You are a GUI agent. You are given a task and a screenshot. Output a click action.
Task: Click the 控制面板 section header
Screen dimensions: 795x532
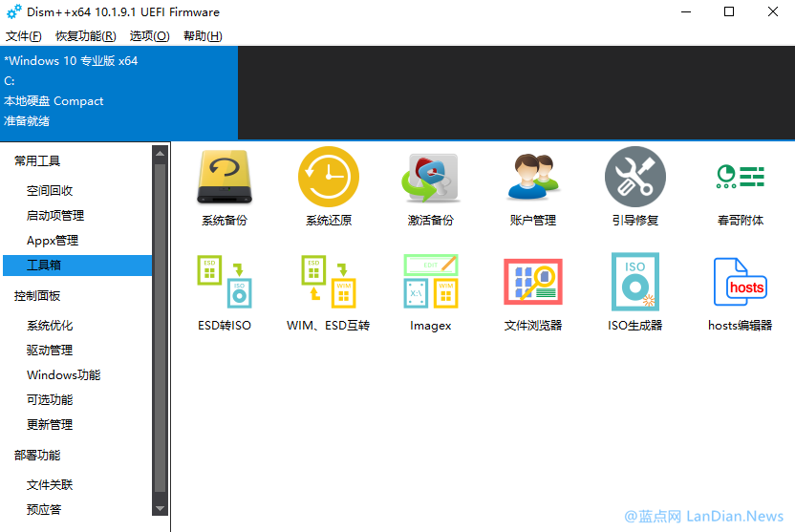pos(37,296)
